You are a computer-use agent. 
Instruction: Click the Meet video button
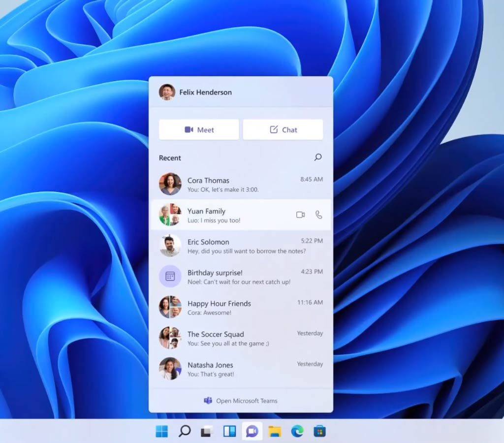[x=199, y=129]
